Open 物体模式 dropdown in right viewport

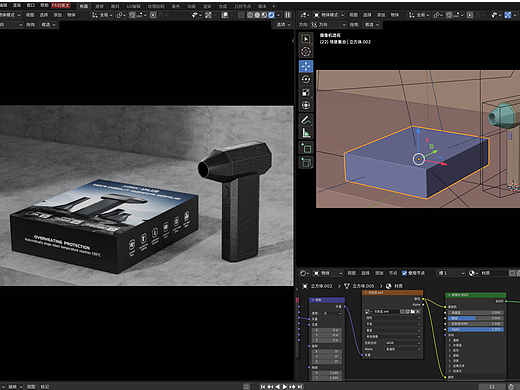(x=329, y=15)
